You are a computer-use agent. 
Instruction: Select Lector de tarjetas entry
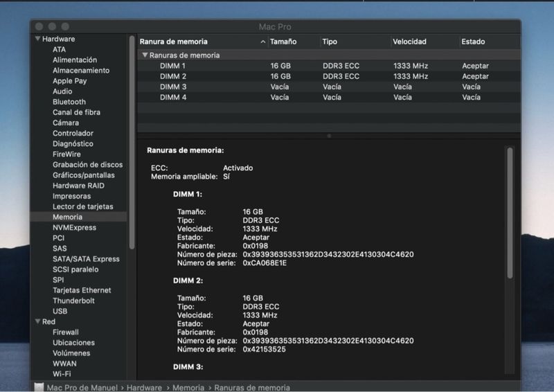tap(82, 206)
